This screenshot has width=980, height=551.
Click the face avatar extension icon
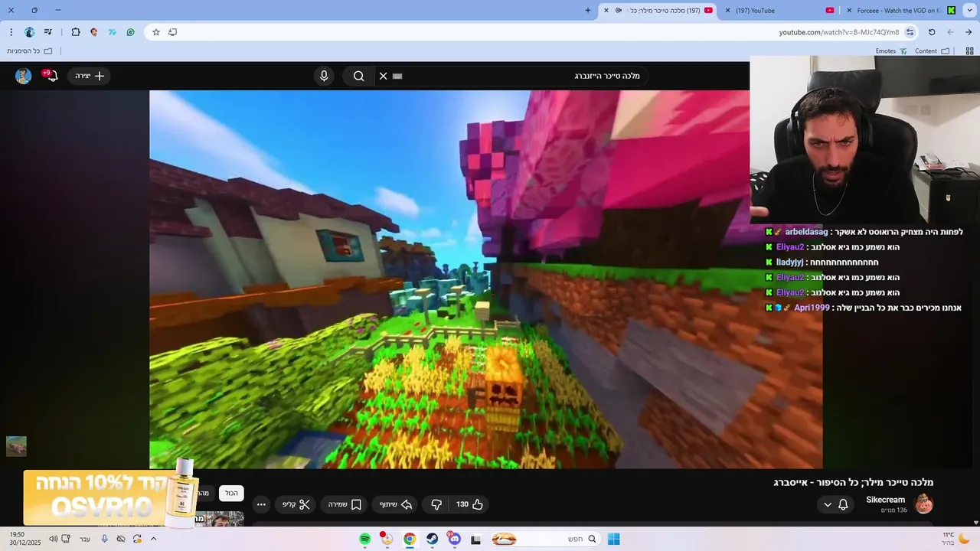(94, 32)
